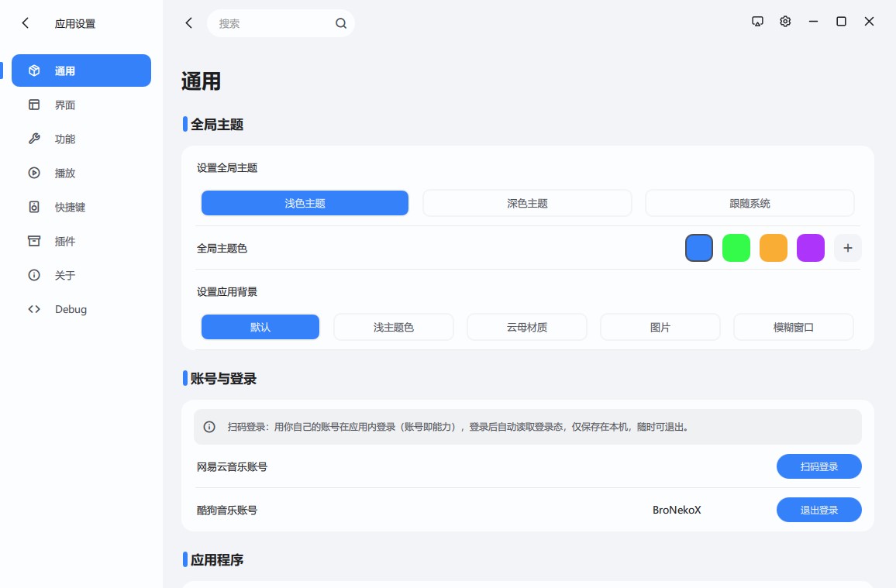The height and width of the screenshot is (588, 896).
Task: Choose 云母材质 application background
Action: click(x=527, y=327)
